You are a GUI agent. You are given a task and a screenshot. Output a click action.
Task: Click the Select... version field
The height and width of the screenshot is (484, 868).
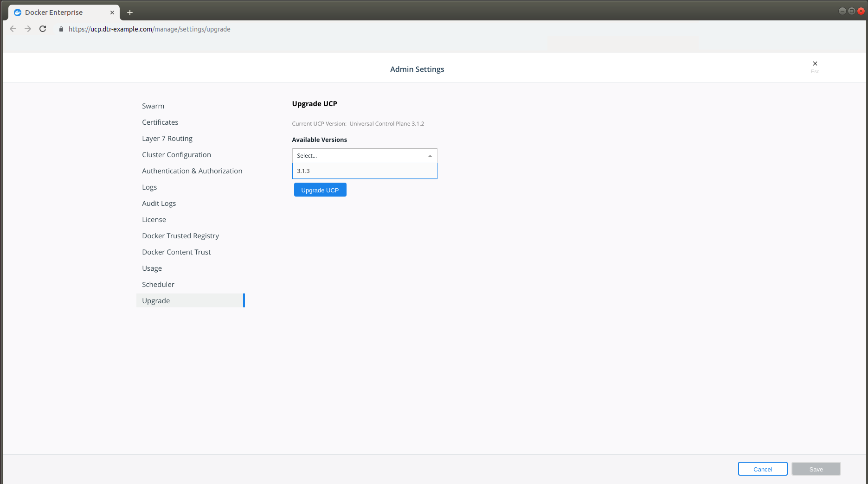point(365,156)
